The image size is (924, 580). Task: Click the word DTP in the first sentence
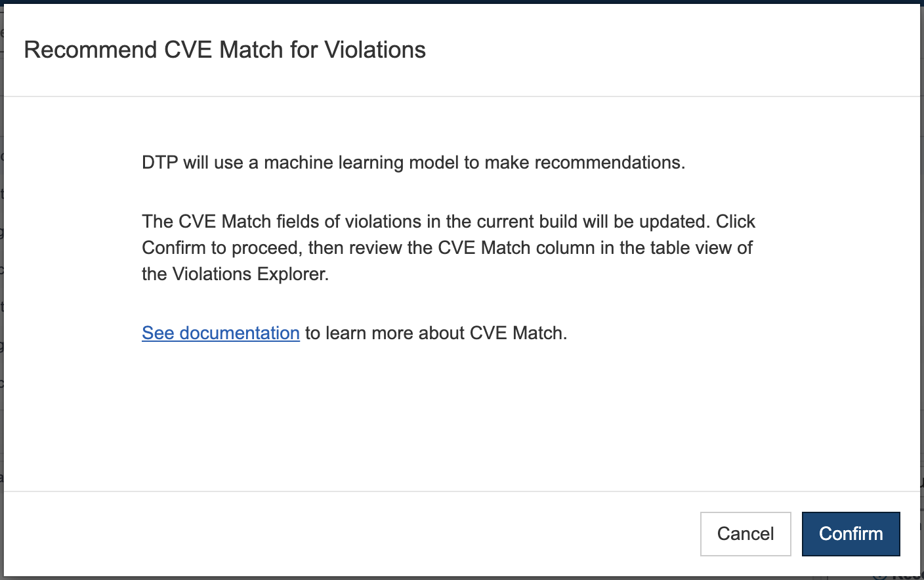point(160,162)
